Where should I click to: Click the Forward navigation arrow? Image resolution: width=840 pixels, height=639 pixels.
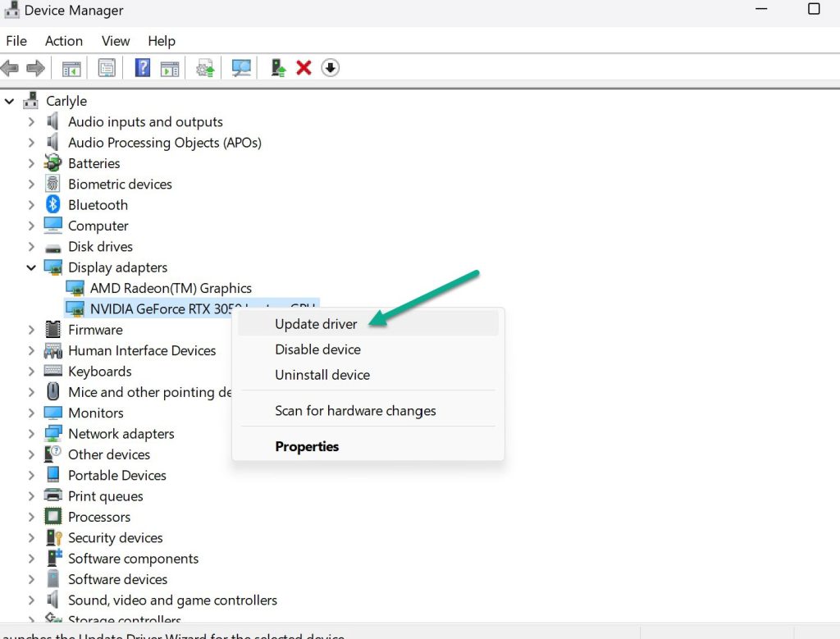click(x=36, y=67)
